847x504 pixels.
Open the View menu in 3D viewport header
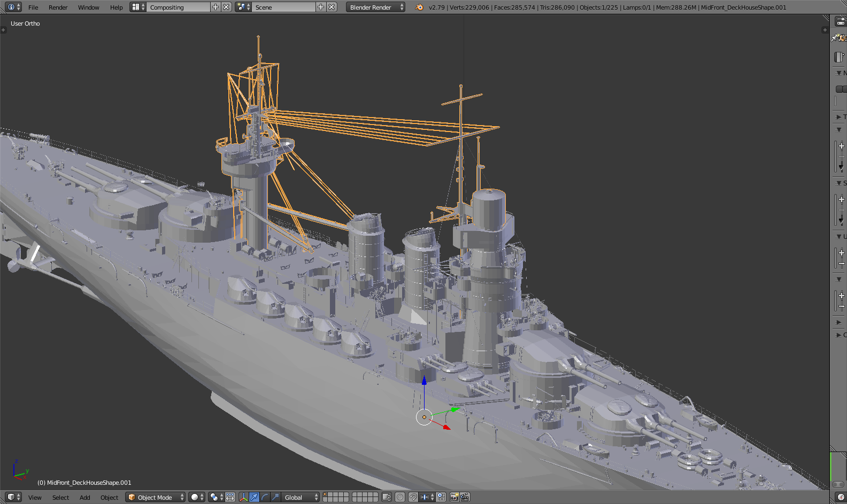tap(35, 498)
